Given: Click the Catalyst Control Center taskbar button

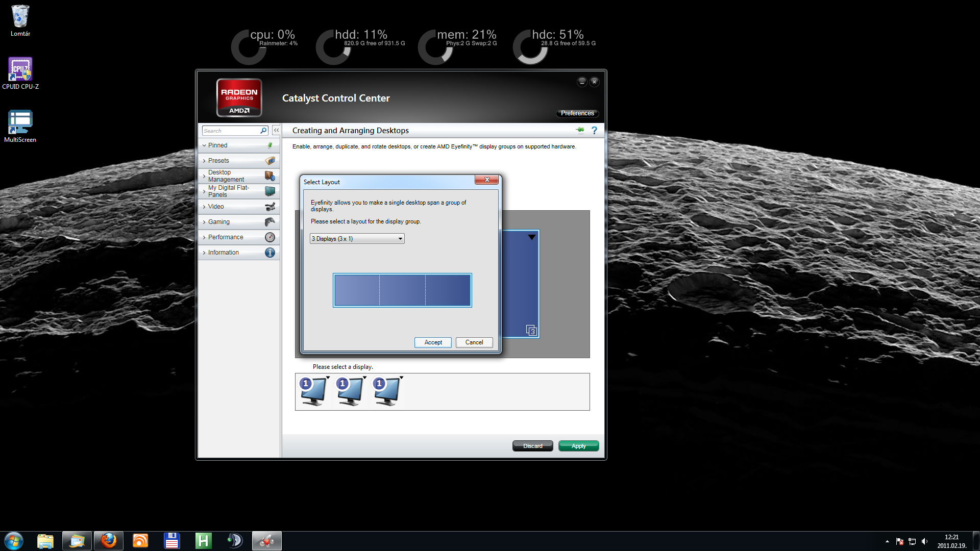Looking at the screenshot, I should click(267, 541).
